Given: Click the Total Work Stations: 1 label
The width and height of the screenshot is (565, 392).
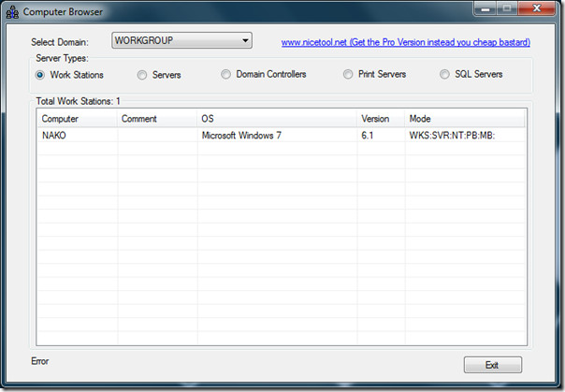Looking at the screenshot, I should pos(78,101).
